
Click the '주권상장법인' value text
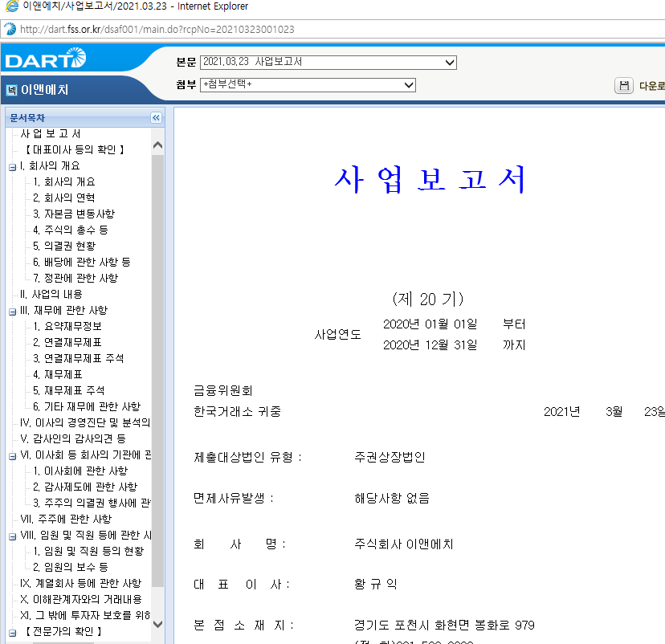390,458
